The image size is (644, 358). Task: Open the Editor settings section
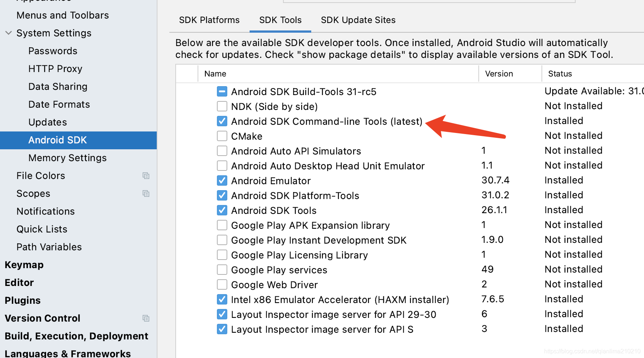point(19,283)
